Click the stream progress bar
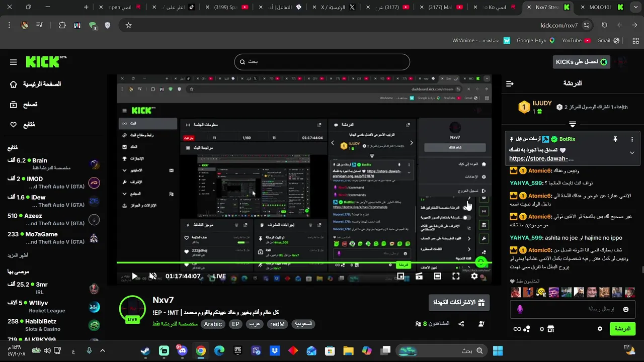644x362 pixels. point(304,262)
